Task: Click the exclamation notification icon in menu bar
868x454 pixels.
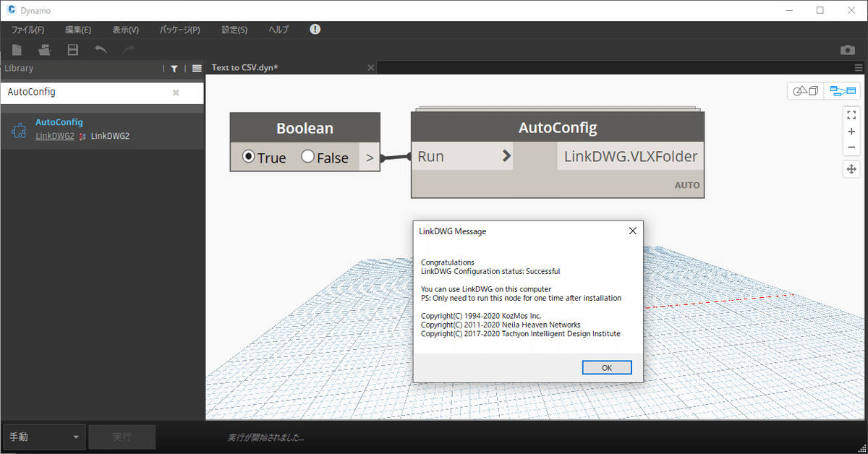Action: tap(315, 30)
